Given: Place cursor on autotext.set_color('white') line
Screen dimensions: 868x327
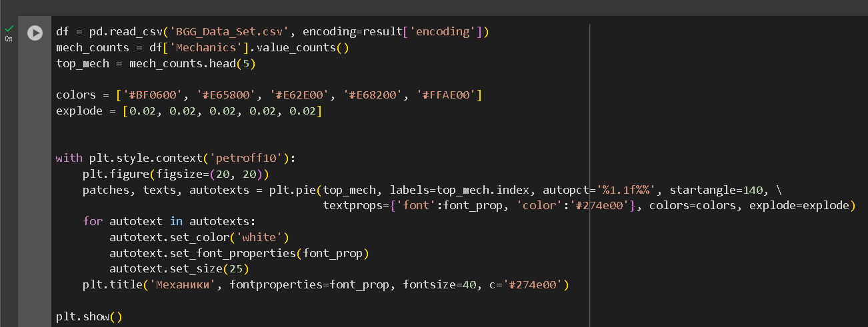Looking at the screenshot, I should 199,237.
